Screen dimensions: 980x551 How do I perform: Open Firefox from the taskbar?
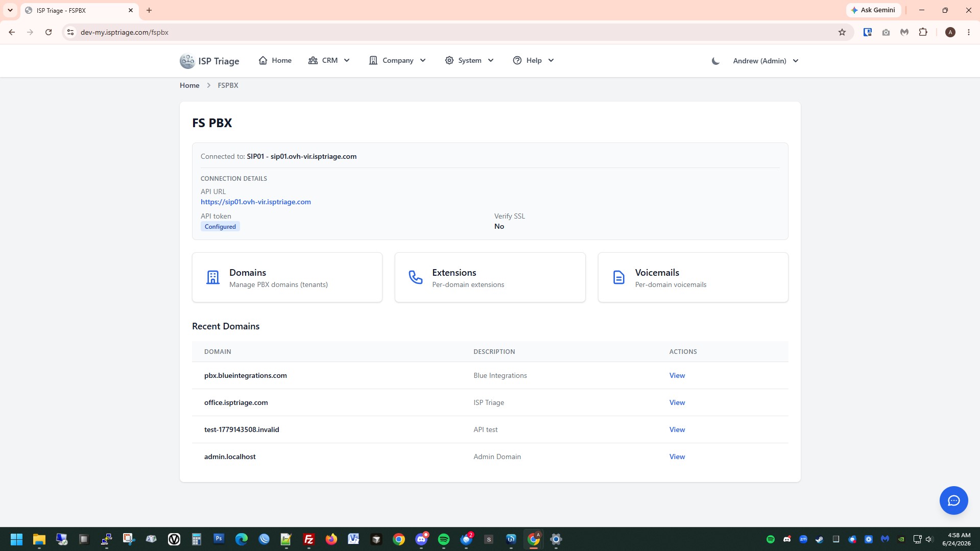click(x=331, y=539)
